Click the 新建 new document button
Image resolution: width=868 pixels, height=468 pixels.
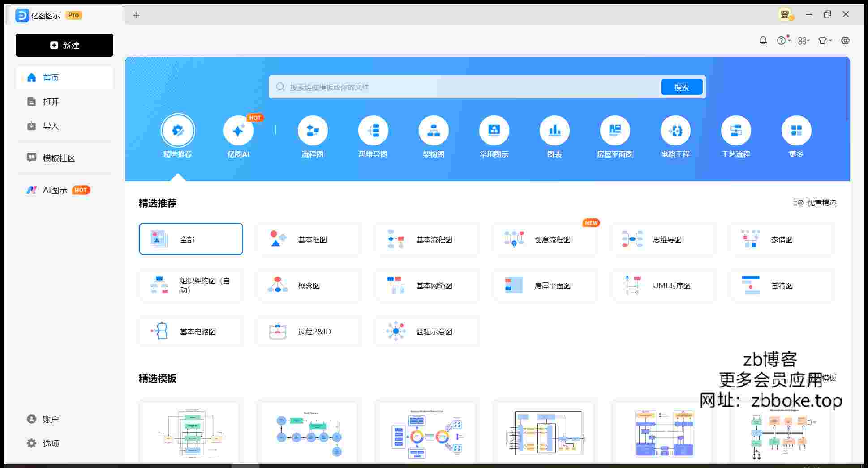coord(64,45)
